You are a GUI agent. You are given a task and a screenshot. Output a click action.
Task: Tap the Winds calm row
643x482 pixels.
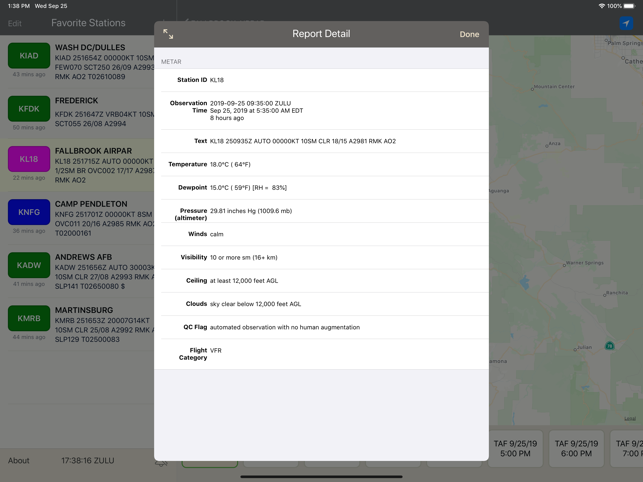[x=322, y=234]
